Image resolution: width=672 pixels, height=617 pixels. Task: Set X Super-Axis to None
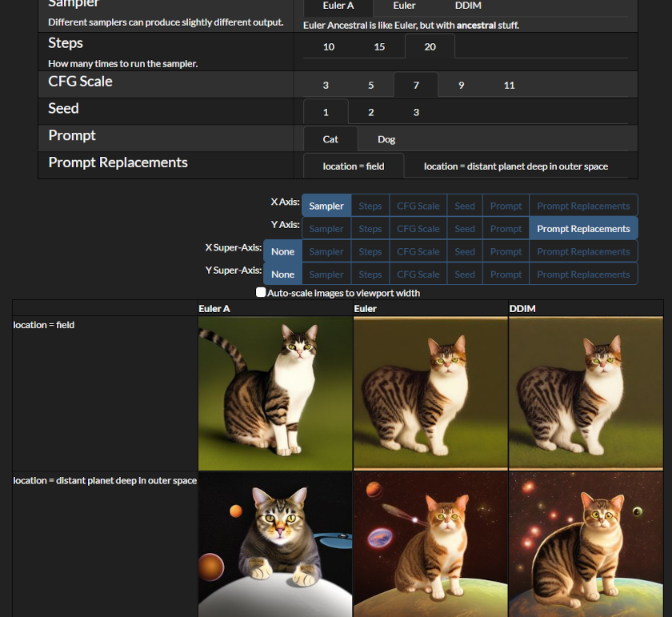click(283, 251)
